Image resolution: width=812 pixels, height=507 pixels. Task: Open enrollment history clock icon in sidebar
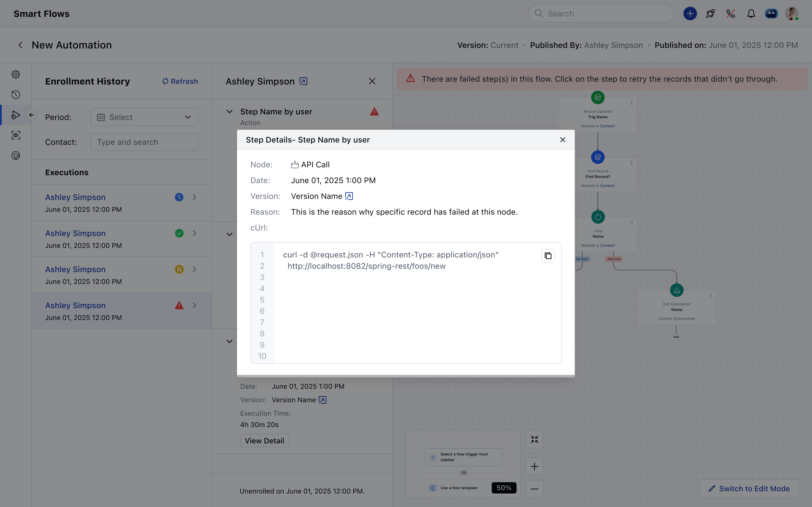pos(16,95)
